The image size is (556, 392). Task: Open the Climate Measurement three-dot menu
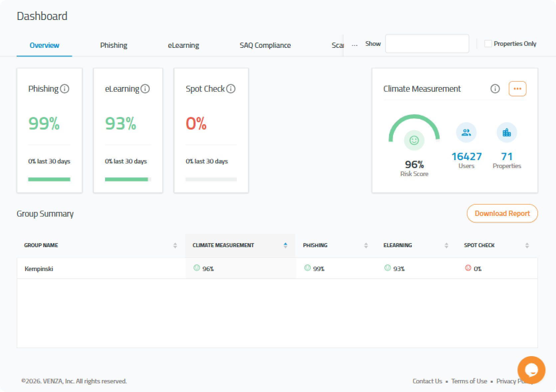517,89
